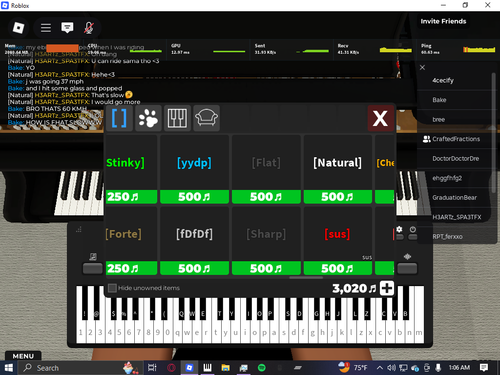
Task: Buy [sus] tag for 500 notes
Action: pos(338,268)
